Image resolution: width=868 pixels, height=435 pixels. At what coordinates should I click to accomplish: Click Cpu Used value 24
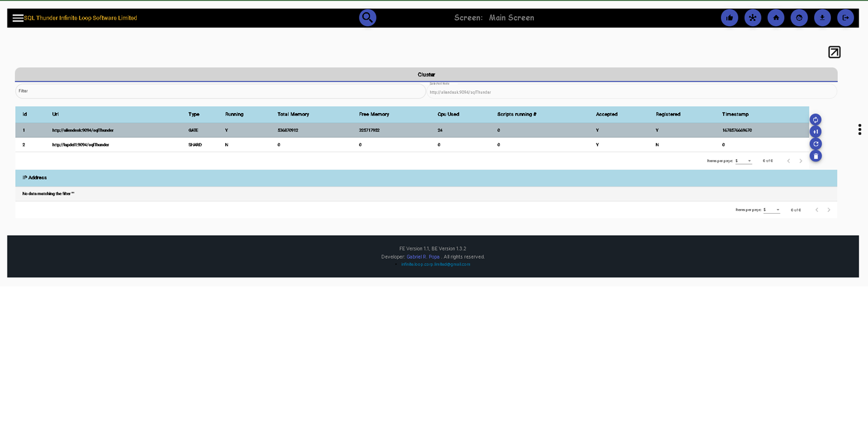pyautogui.click(x=440, y=130)
